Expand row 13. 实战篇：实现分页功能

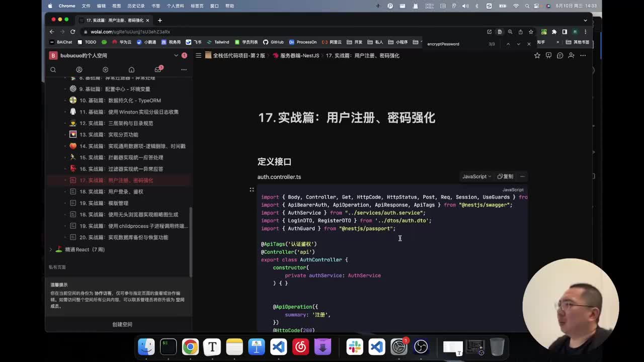[x=65, y=135]
